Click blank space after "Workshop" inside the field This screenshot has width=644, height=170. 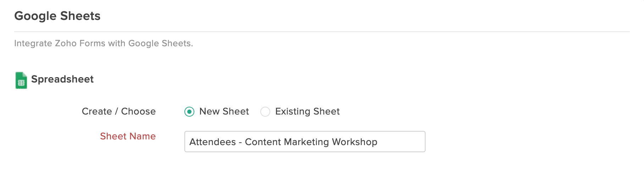(x=401, y=142)
